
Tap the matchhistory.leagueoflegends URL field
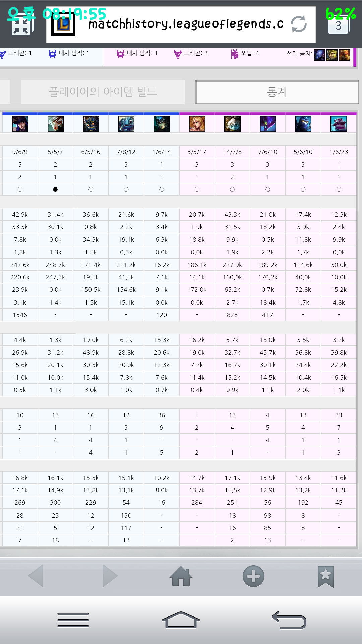tap(186, 24)
